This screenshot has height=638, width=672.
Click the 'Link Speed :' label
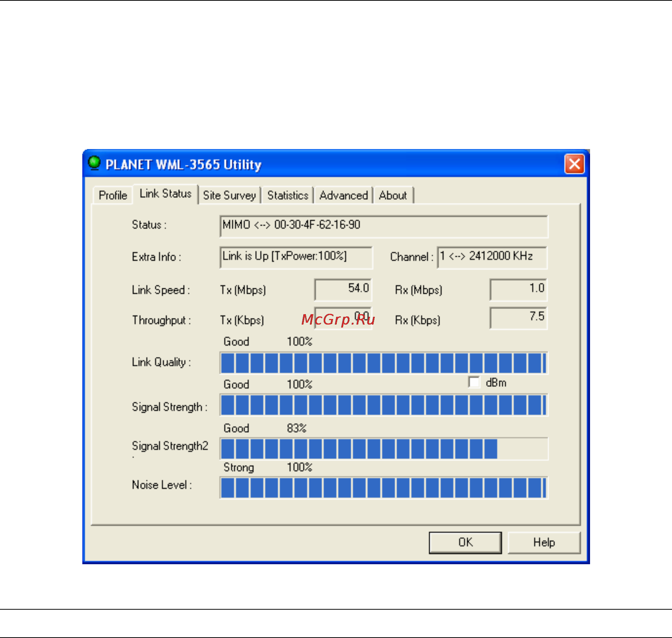tap(161, 290)
